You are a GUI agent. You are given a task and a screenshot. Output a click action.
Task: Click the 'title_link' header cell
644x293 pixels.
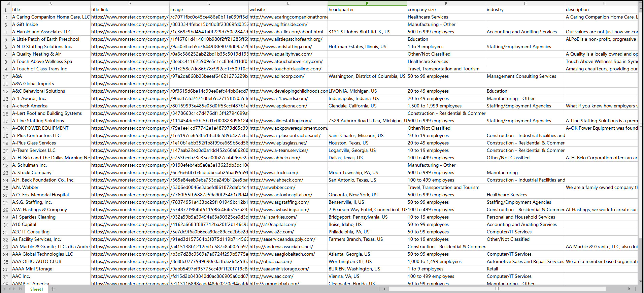click(130, 10)
